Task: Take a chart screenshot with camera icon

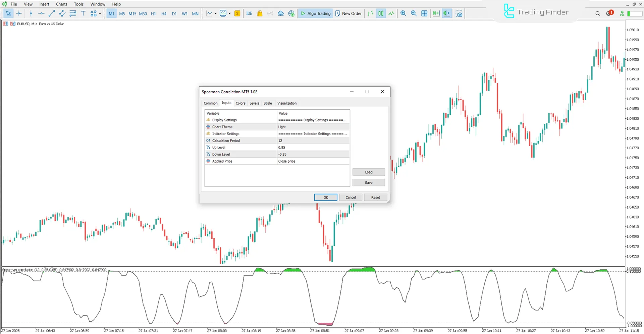Action: [459, 13]
